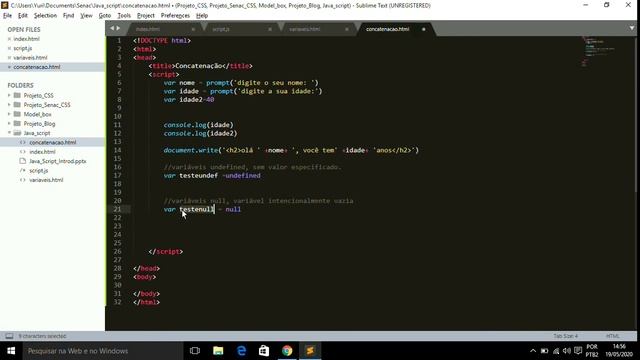The height and width of the screenshot is (360, 640).
Task: Expand the Projeto_CSS folder
Action: (x=9, y=96)
